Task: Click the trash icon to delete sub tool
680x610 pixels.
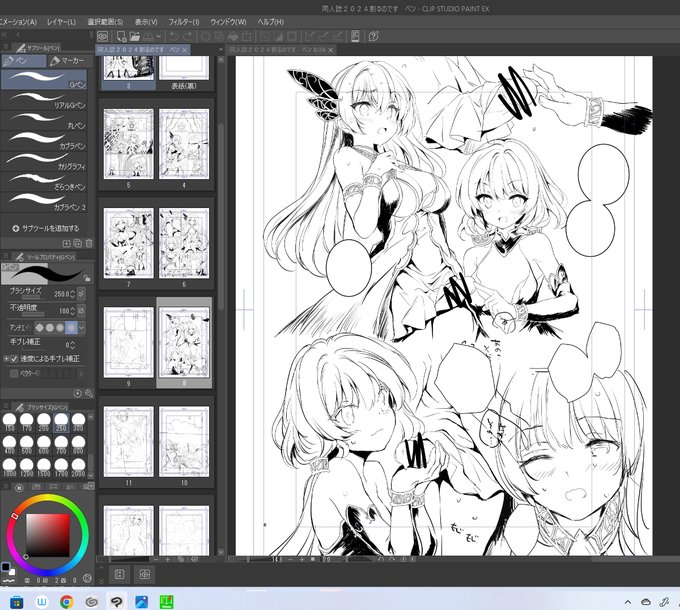Action: point(89,243)
